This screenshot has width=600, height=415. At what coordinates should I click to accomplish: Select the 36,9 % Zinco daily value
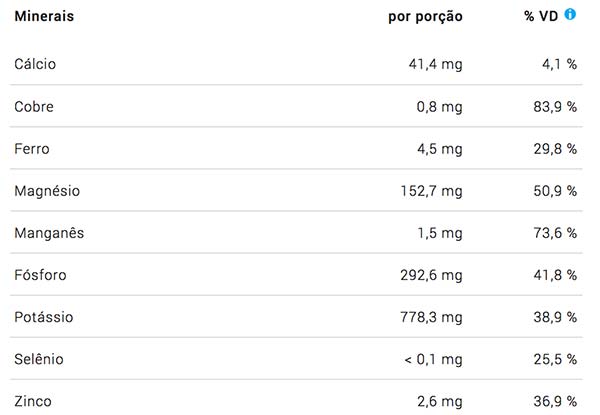point(555,401)
